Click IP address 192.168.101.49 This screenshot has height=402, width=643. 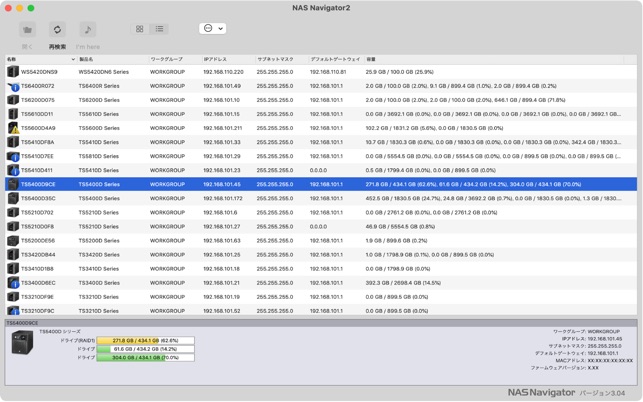click(x=222, y=86)
